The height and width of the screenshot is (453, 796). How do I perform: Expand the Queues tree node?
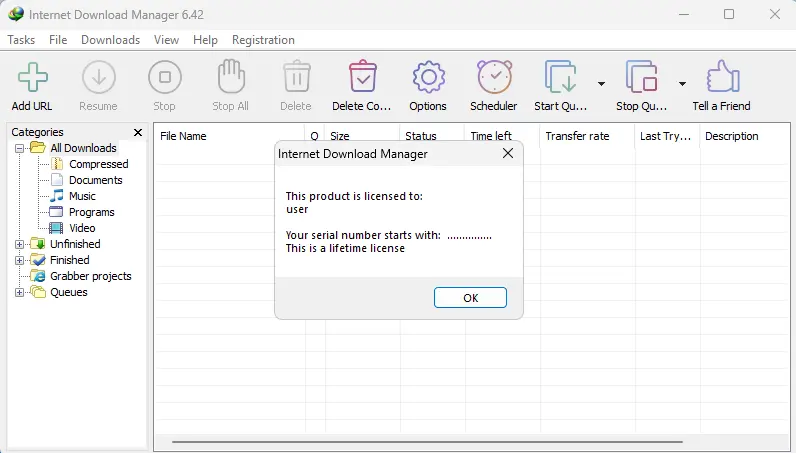(19, 293)
